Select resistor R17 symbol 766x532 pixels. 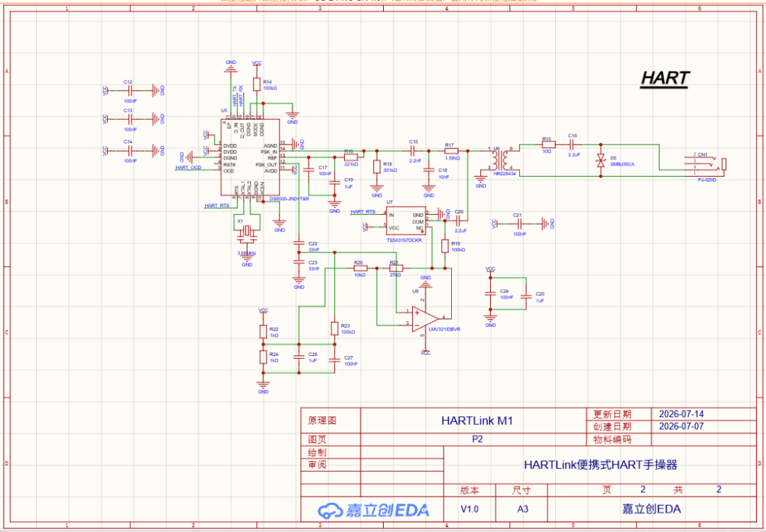[451, 151]
